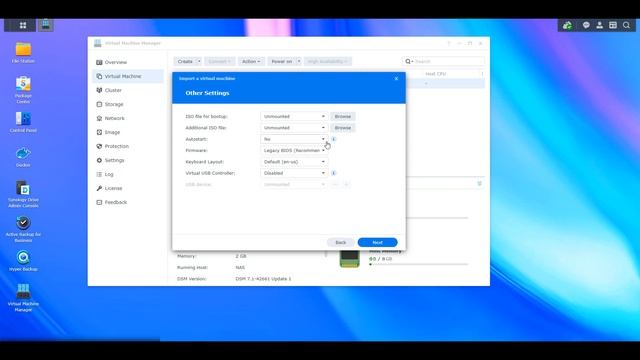Expand the ISO file for bootup dropdown
This screenshot has width=640, height=360.
coord(294,116)
